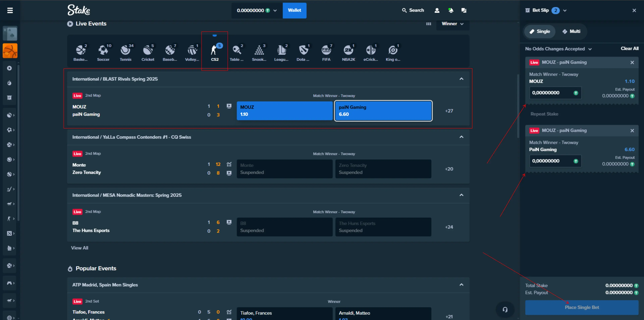
Task: Open the B8 match live stream icon
Action: tap(229, 222)
